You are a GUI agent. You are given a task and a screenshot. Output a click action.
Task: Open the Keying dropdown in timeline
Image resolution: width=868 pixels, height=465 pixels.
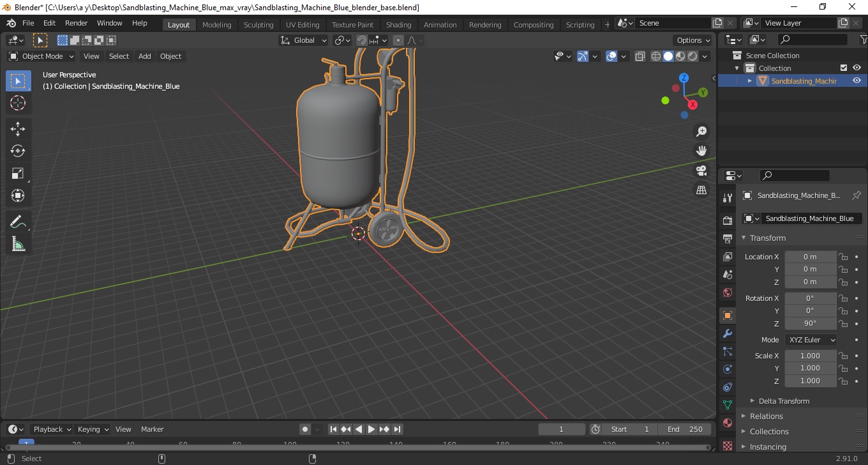[x=93, y=429]
